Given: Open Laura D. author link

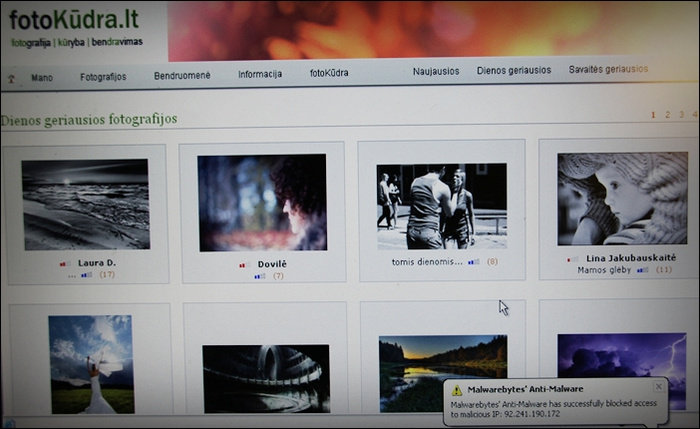Looking at the screenshot, I should tap(97, 263).
